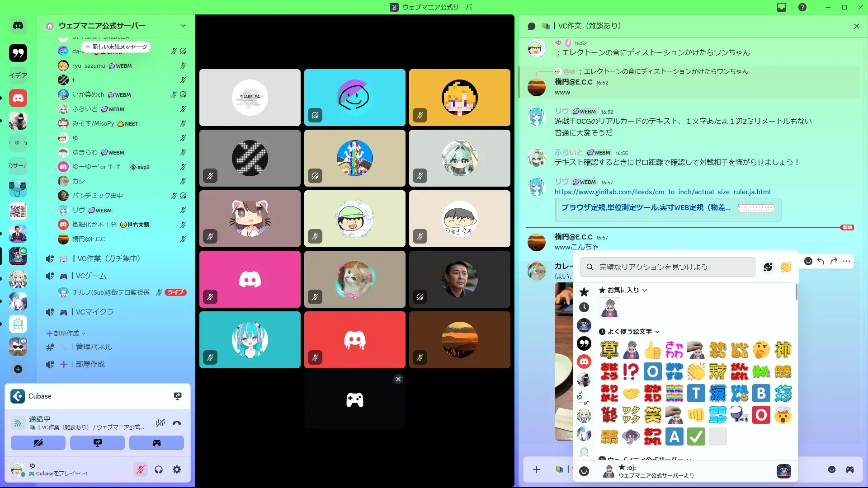This screenshot has height=488, width=868.
Task: Open the VCゲーム voice channel
Action: point(91,276)
